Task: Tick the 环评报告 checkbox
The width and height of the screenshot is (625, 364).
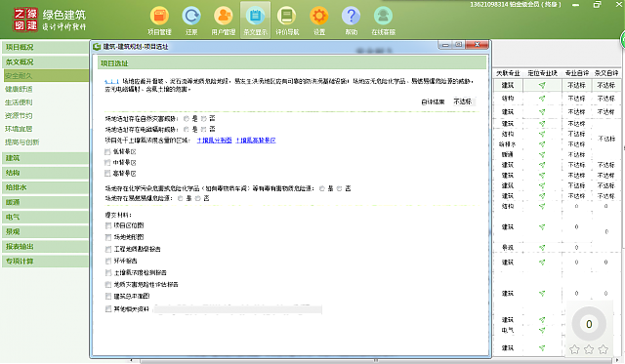Action: 108,261
